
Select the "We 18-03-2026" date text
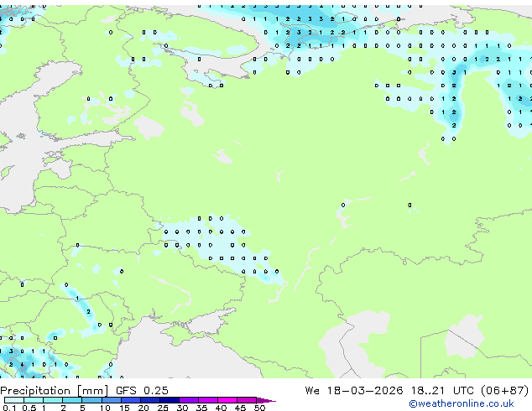point(354,391)
